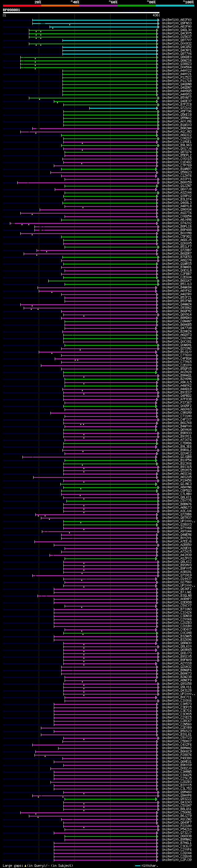
Task: Click the purple alignment bar for UniRef100_O74202
Action: 84,224
